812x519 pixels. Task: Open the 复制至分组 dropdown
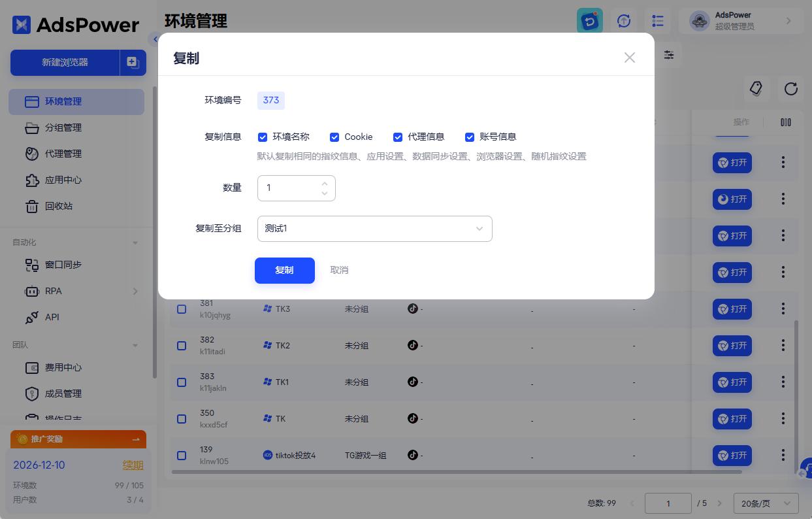click(x=375, y=229)
